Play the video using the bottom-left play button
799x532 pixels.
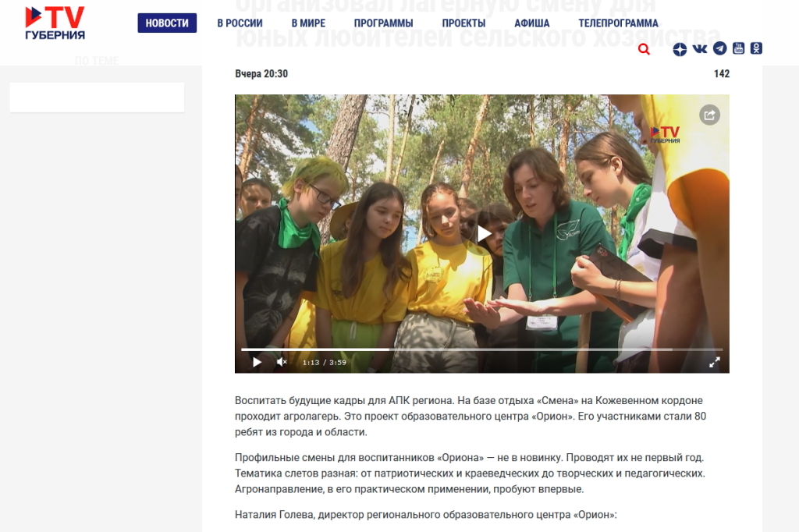coord(257,362)
